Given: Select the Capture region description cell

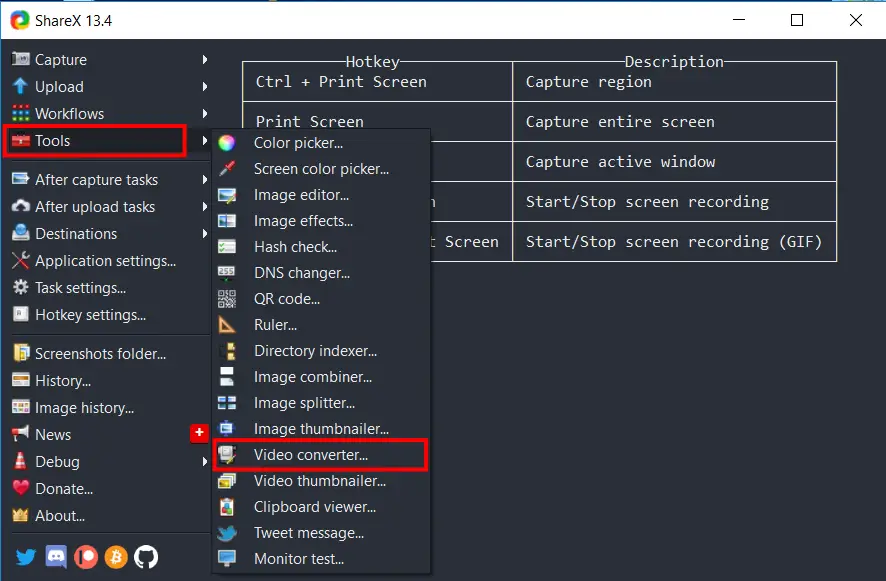Looking at the screenshot, I should (x=674, y=82).
